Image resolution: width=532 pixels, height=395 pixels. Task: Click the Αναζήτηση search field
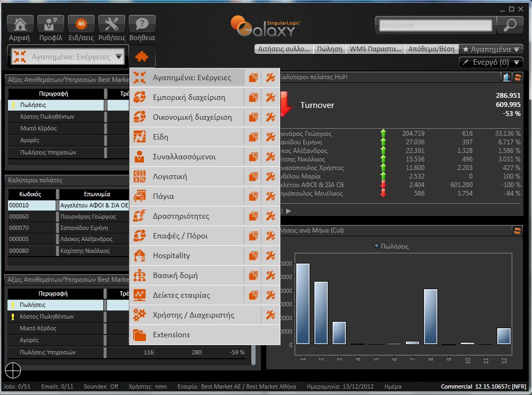click(435, 25)
